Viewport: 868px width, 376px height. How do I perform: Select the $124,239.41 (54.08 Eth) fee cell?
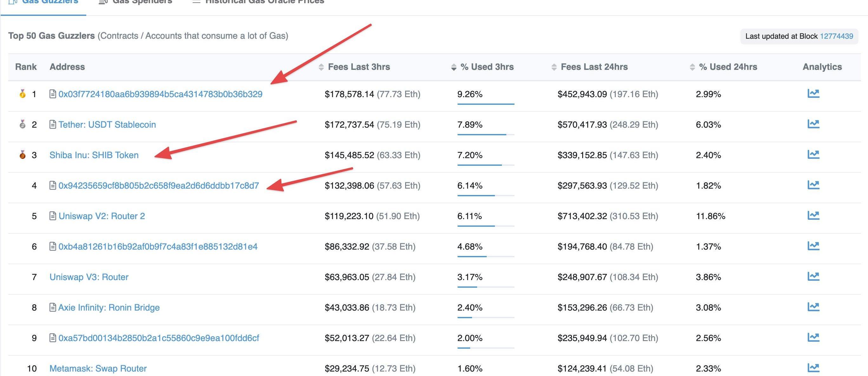click(x=605, y=368)
